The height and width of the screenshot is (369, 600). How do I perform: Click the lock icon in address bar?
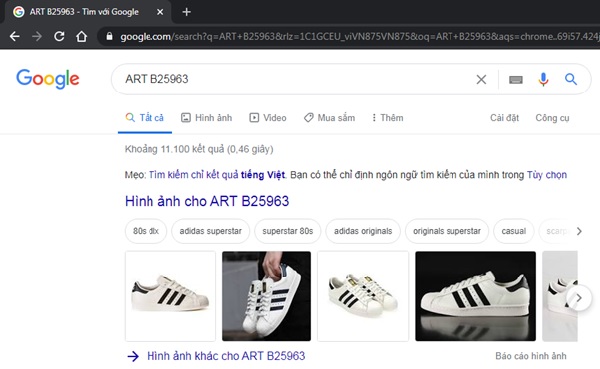[x=109, y=36]
